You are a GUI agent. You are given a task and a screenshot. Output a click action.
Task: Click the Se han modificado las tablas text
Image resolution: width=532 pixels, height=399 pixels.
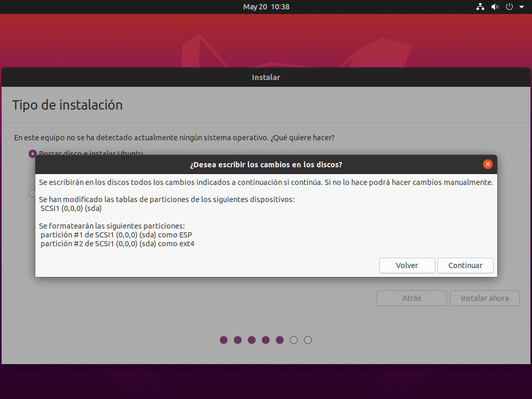[x=167, y=199]
